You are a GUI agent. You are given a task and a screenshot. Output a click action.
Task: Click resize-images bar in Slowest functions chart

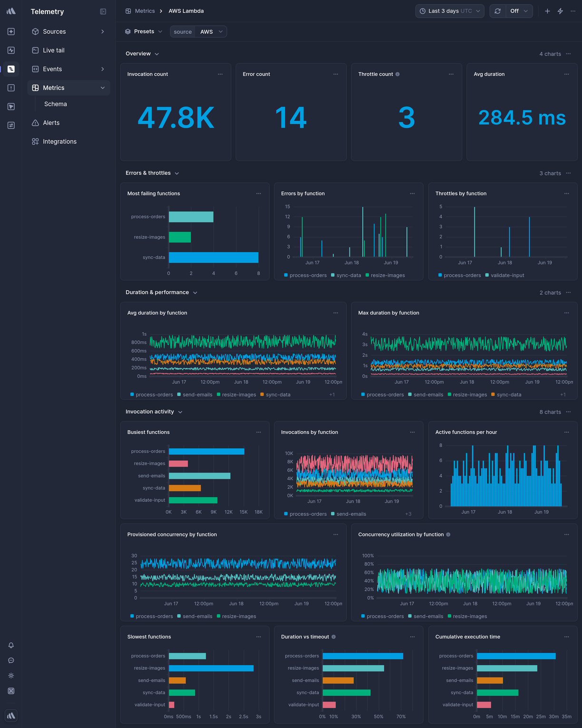211,668
